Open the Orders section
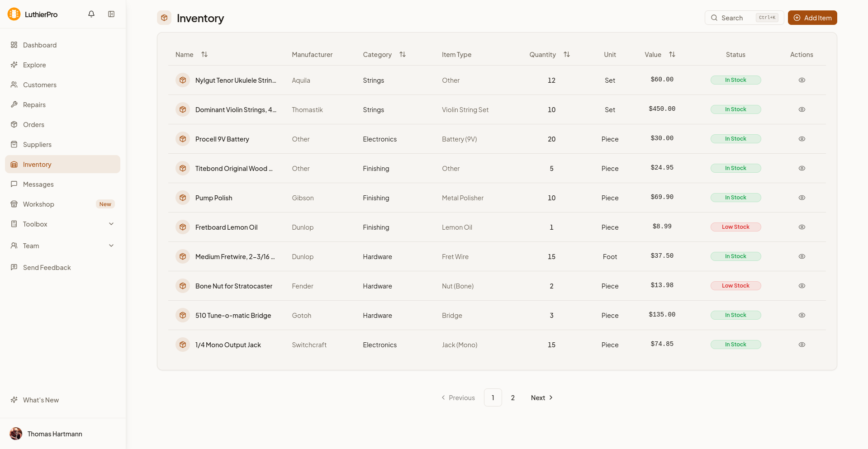 tap(62, 124)
